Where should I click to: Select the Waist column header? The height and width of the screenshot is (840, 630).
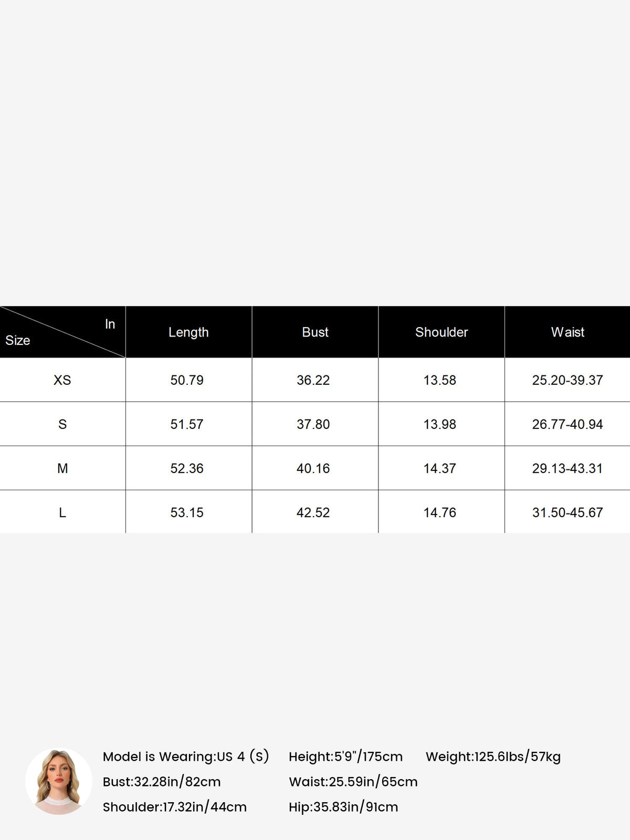point(568,332)
